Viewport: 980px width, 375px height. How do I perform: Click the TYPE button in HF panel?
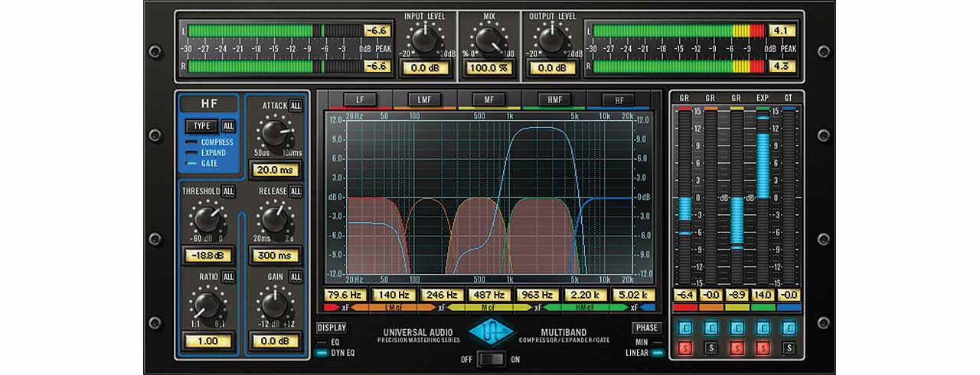point(201,126)
